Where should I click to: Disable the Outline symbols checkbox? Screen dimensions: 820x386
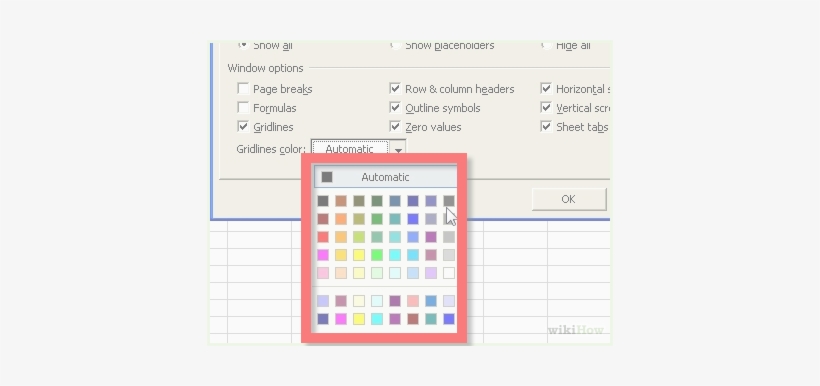pos(395,107)
